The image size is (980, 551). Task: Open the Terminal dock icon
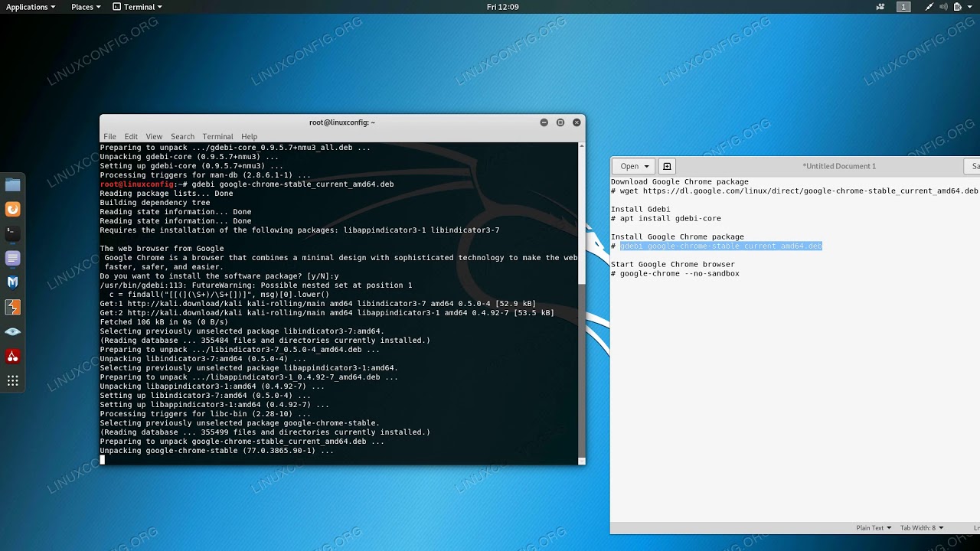tap(12, 233)
